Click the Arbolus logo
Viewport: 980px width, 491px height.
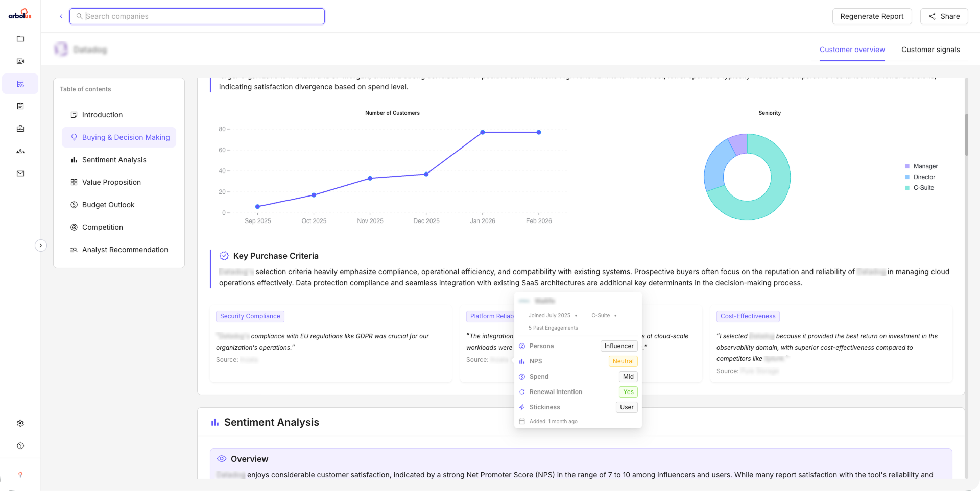point(20,14)
